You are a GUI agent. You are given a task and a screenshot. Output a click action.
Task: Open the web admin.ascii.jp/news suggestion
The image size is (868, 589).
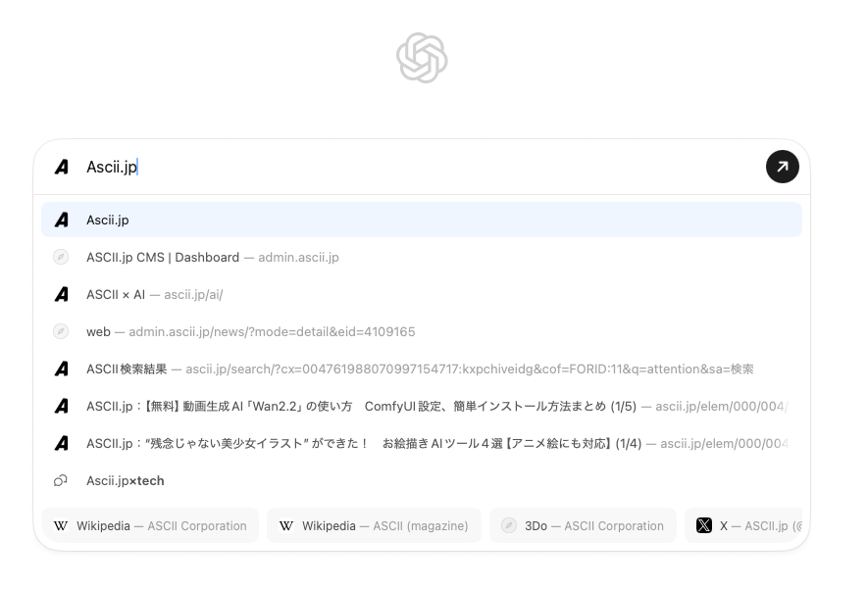(x=422, y=331)
